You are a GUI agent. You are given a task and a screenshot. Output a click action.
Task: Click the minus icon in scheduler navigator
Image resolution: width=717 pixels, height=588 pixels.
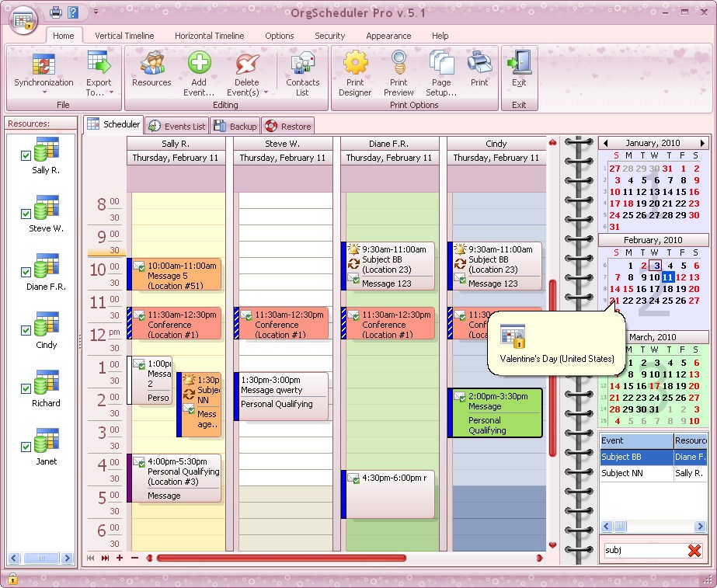point(134,558)
